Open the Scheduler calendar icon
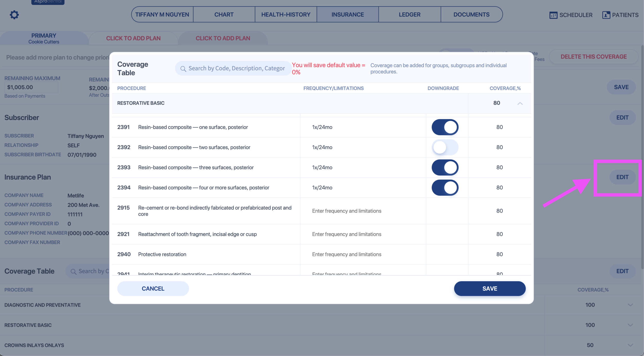644x356 pixels. point(553,15)
